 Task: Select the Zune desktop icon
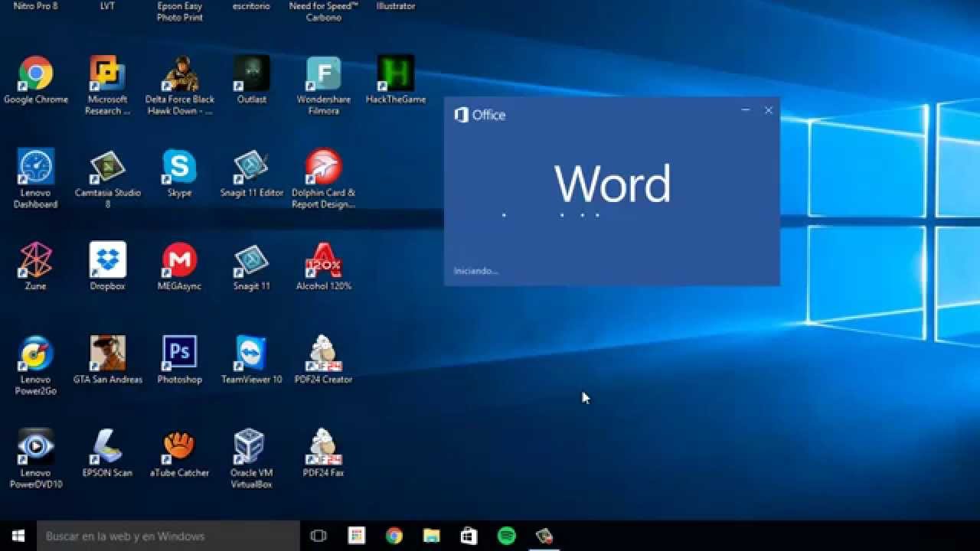[36, 266]
